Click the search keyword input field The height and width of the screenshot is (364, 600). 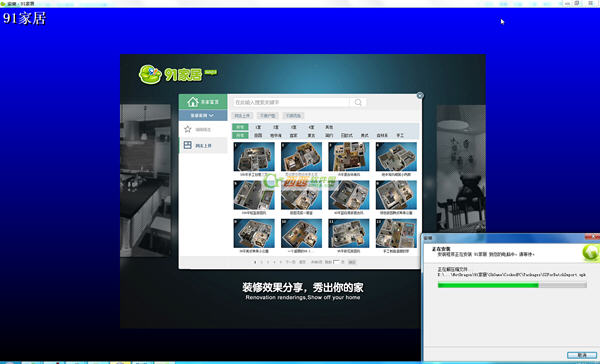click(x=291, y=102)
